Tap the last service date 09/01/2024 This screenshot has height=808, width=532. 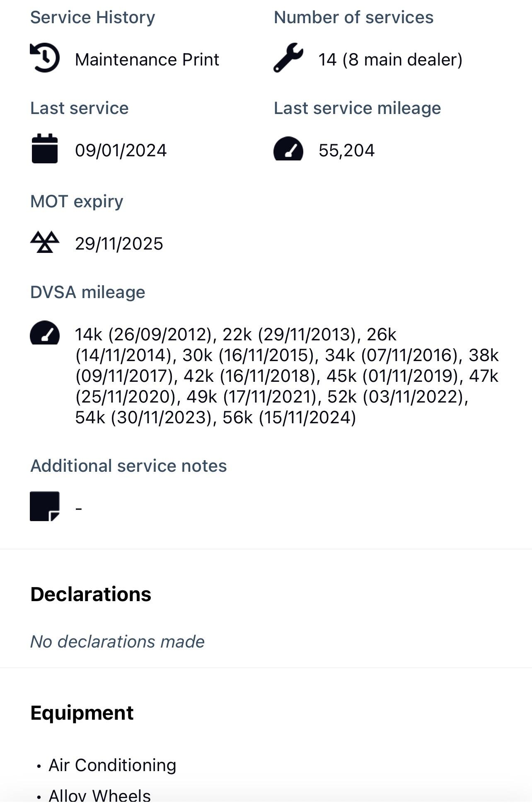121,150
